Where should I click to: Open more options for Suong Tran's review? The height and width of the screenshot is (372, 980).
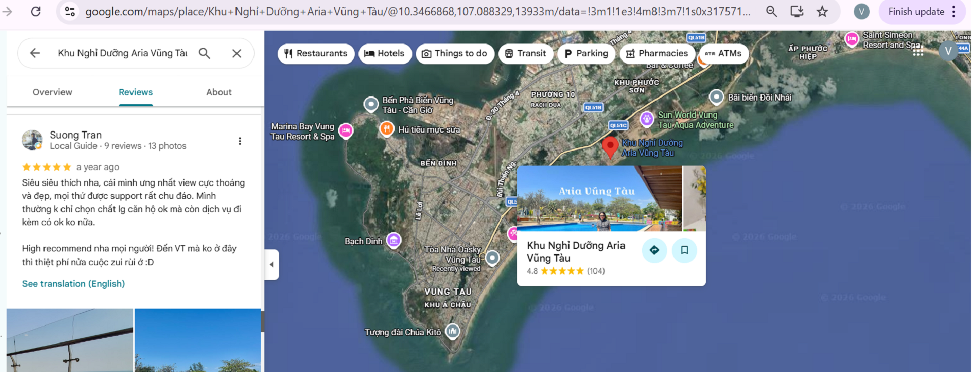240,141
